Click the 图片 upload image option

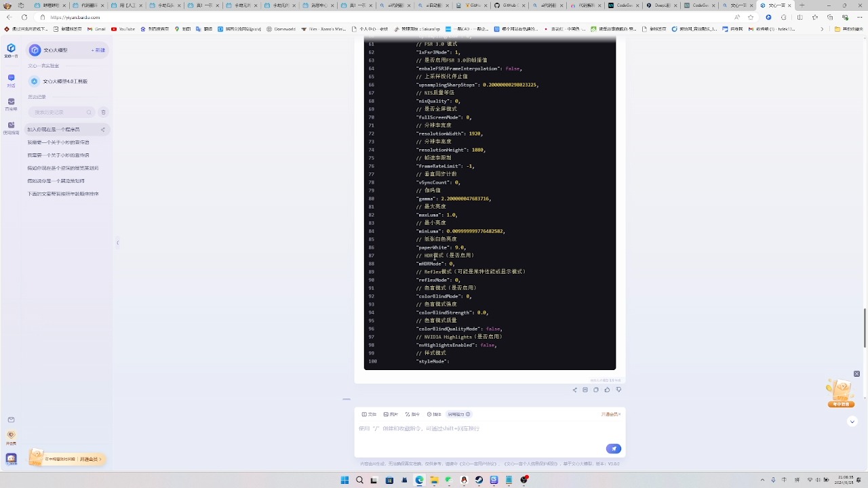coord(391,414)
